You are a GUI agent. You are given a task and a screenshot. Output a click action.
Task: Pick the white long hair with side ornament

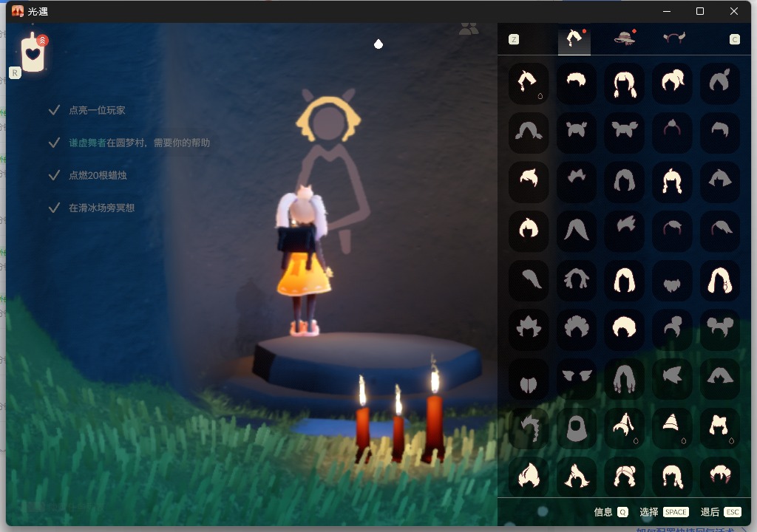(720, 281)
